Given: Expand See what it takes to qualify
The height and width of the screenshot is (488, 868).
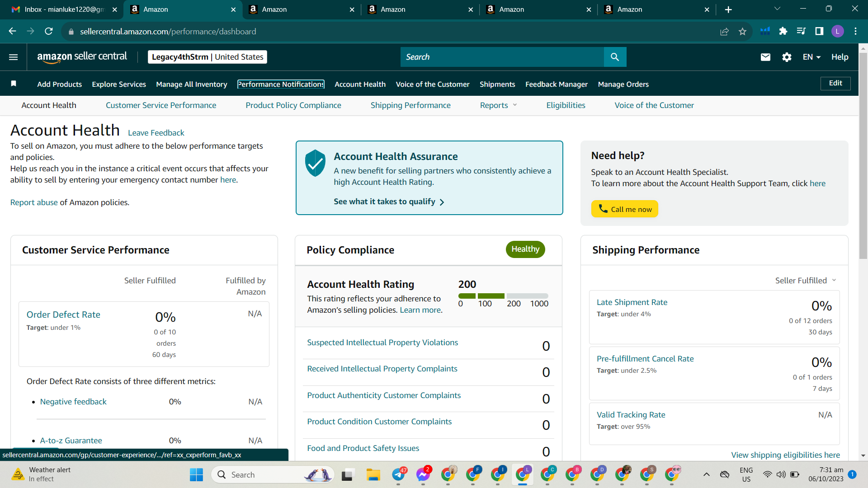Looking at the screenshot, I should click(x=389, y=202).
